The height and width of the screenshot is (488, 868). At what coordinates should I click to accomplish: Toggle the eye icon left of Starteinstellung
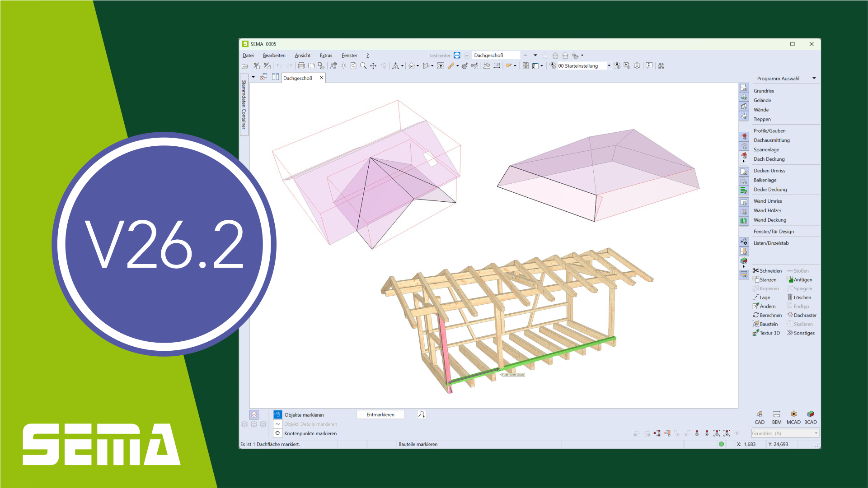tap(553, 66)
